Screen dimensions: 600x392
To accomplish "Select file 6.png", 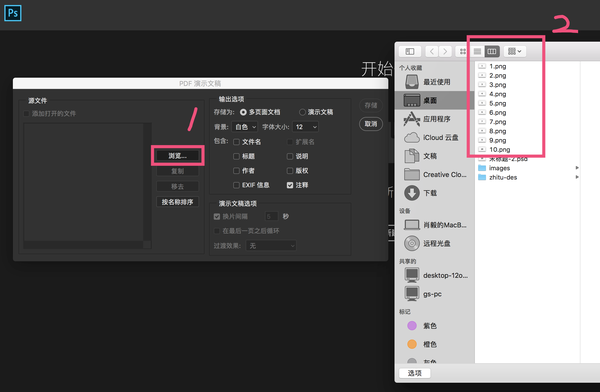I will tap(497, 113).
